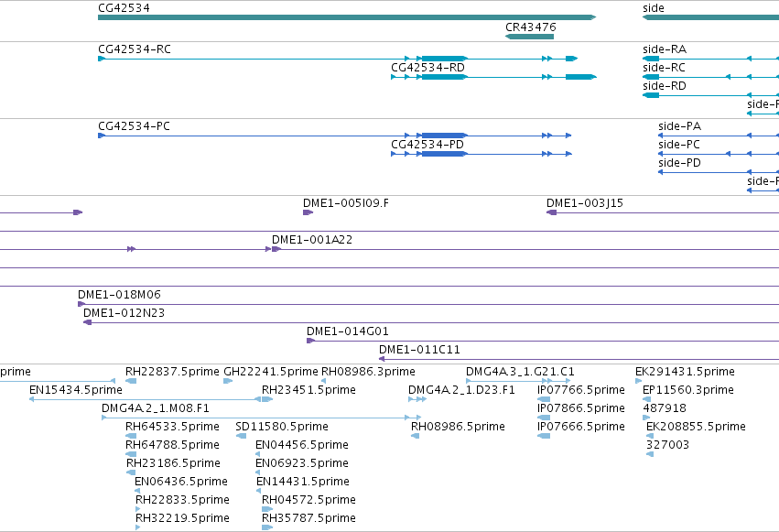Click the RH64533.5prime EST label
This screenshot has height=532, width=779.
(x=172, y=427)
